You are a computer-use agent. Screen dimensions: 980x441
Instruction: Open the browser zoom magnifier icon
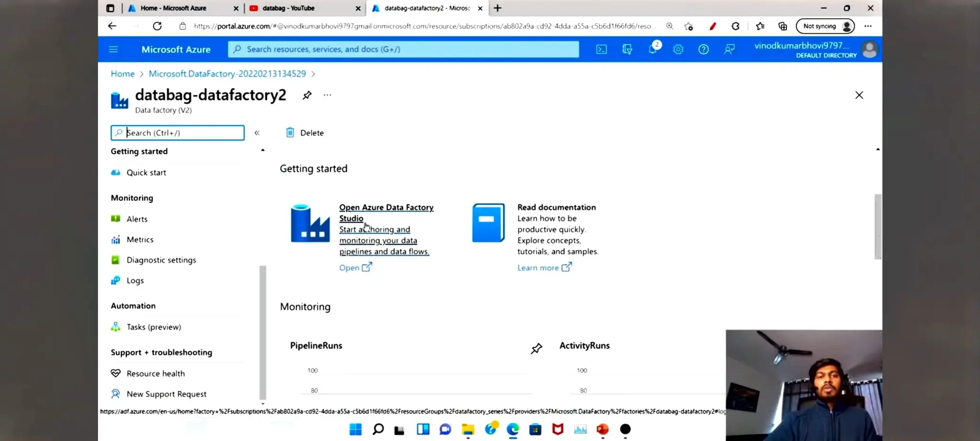point(669,26)
